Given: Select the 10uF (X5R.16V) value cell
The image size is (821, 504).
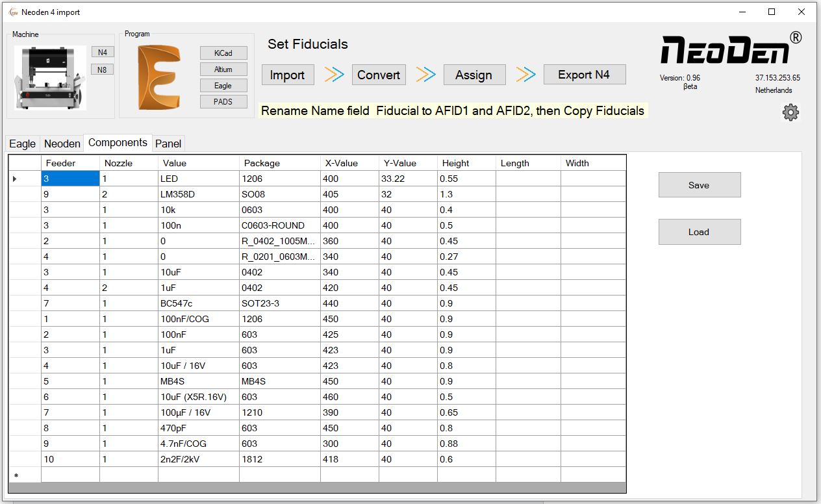Looking at the screenshot, I should point(199,397).
